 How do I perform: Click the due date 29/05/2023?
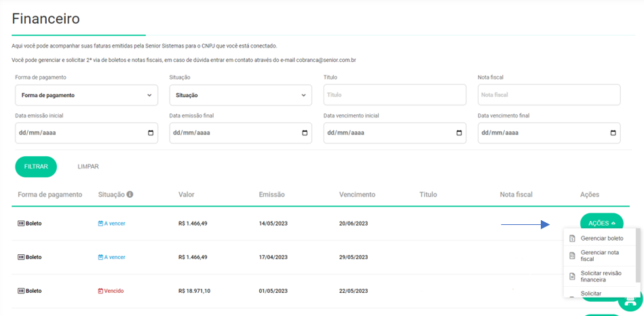click(354, 257)
